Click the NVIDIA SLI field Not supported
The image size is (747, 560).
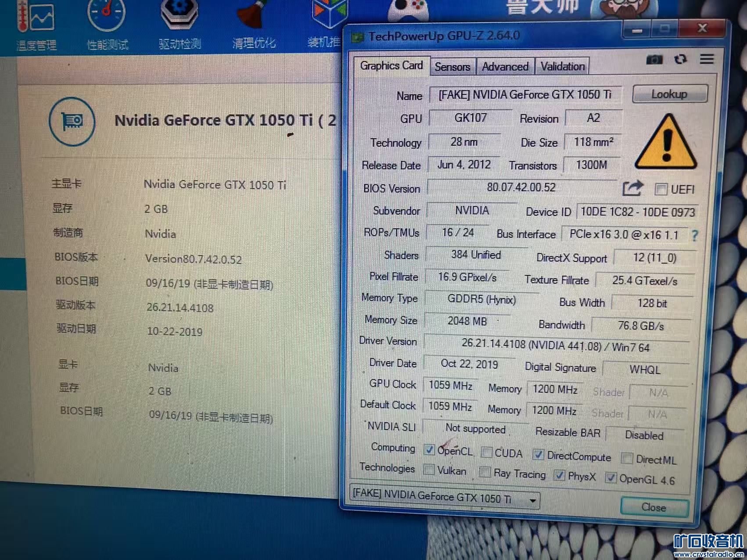(475, 429)
